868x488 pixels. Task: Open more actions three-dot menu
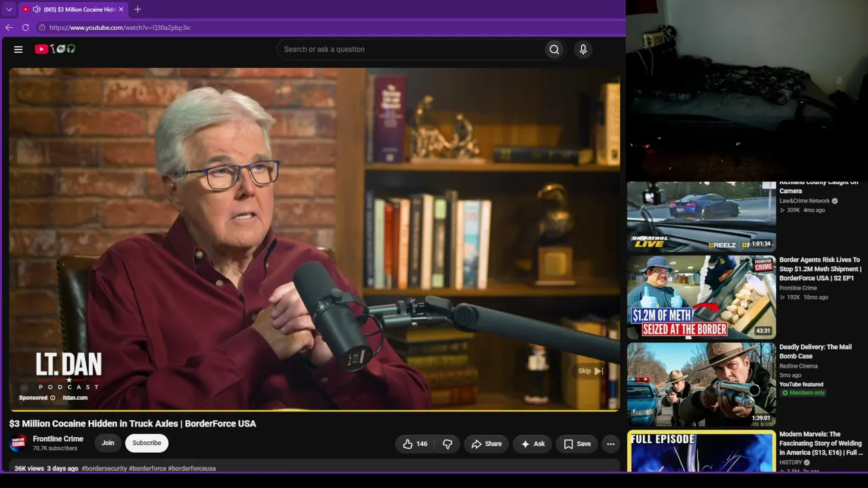pos(611,444)
